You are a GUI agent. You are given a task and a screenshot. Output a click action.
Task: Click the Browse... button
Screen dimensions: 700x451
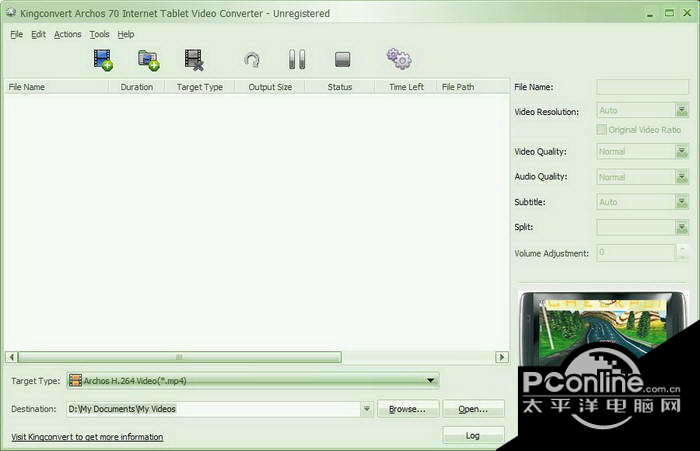click(x=408, y=409)
